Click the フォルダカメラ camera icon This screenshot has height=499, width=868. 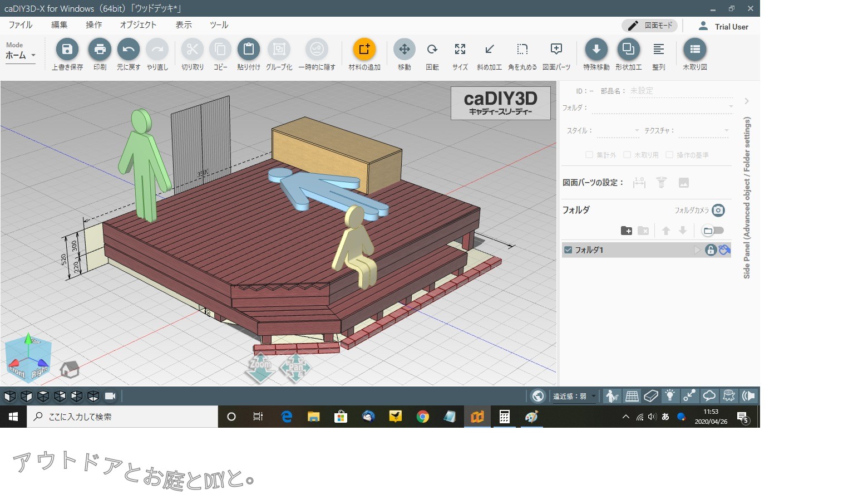click(718, 210)
